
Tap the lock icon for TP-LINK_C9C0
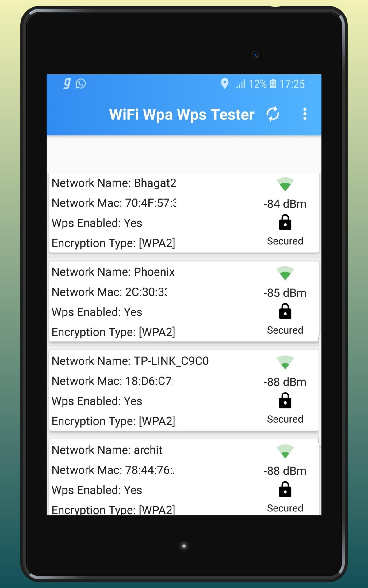pos(285,401)
